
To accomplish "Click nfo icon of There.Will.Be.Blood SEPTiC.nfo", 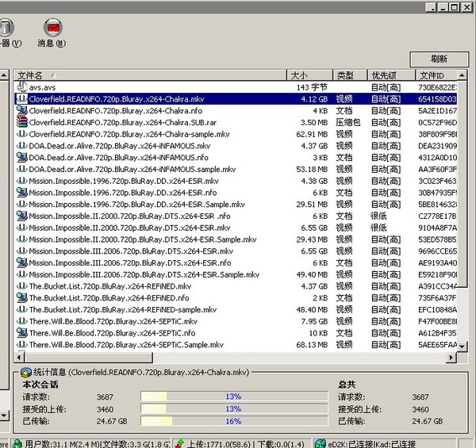I will (x=22, y=333).
